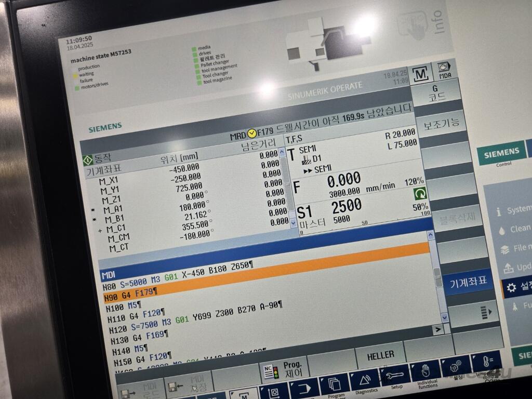
Task: Toggle the green spindle rotation indicator
Action: [x=419, y=194]
